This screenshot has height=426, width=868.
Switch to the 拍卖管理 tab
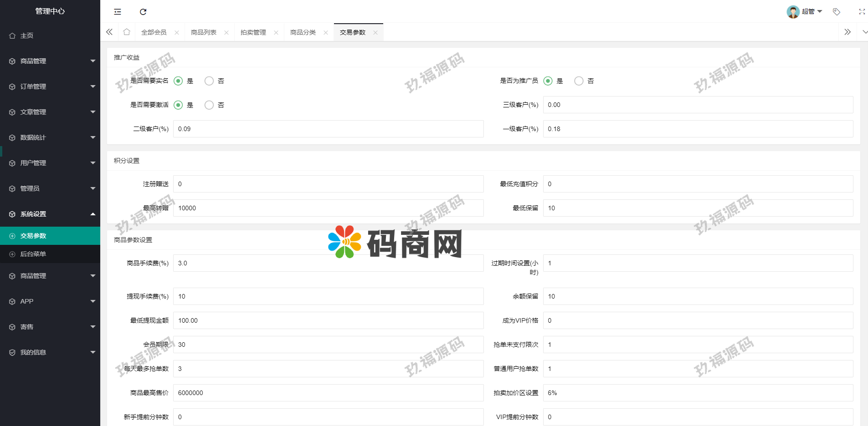(x=253, y=33)
